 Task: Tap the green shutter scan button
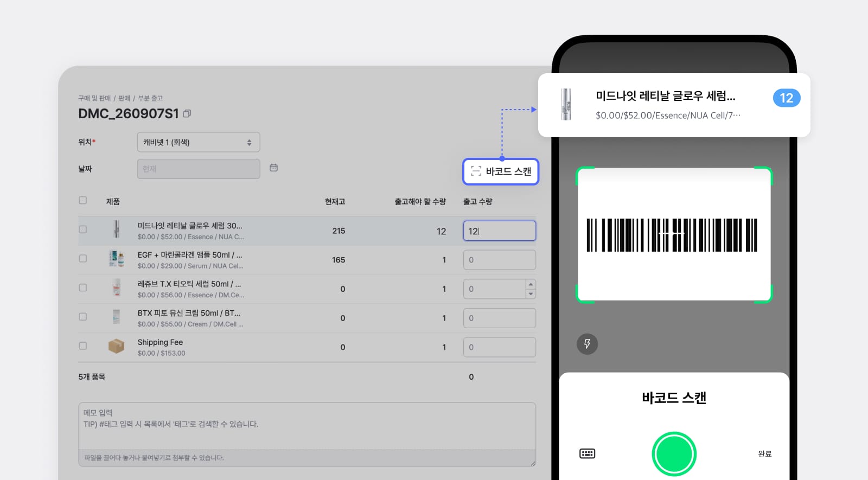[x=674, y=454]
